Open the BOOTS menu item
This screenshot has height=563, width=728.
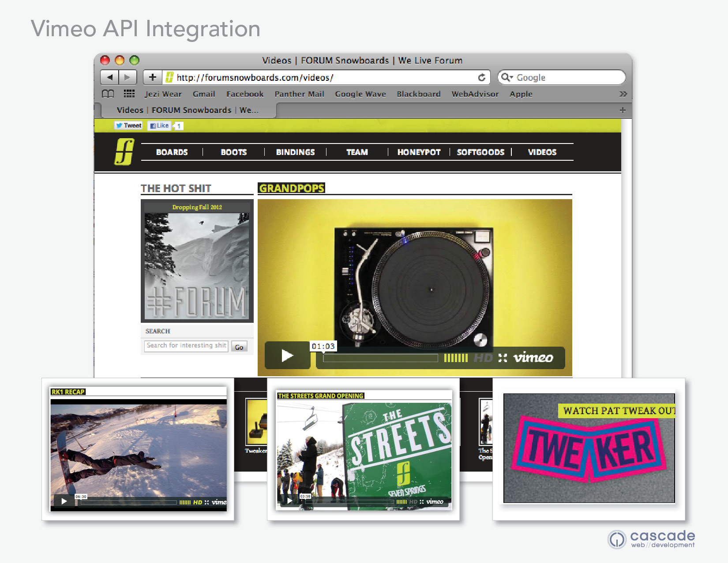click(234, 152)
